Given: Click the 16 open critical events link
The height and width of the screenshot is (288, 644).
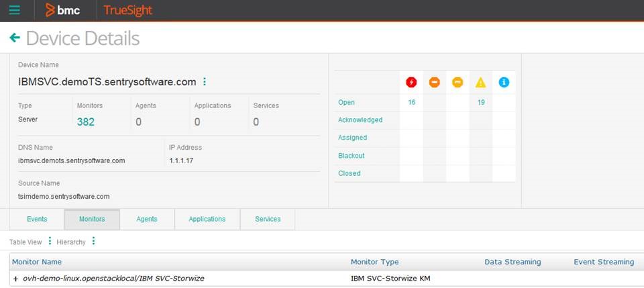Looking at the screenshot, I should (411, 102).
